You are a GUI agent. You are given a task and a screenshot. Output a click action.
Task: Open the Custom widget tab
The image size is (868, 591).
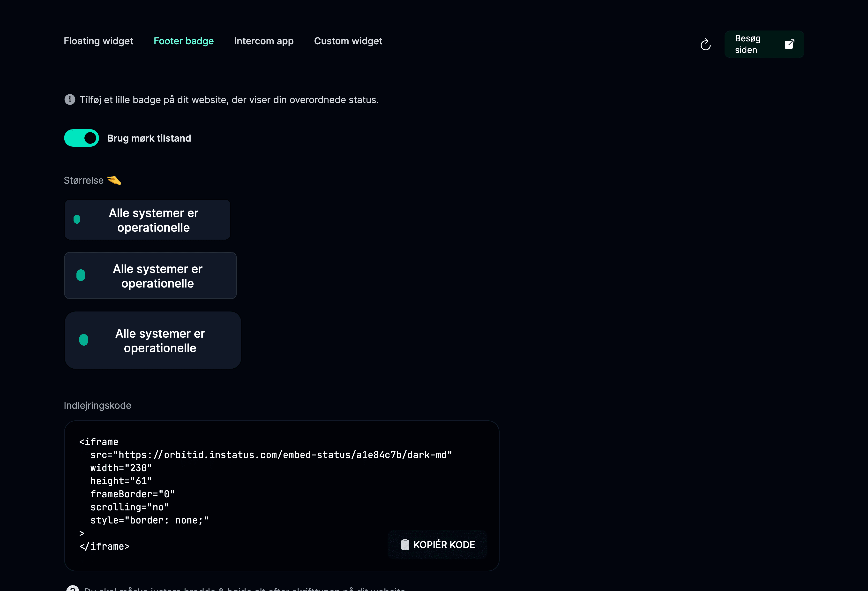click(348, 41)
